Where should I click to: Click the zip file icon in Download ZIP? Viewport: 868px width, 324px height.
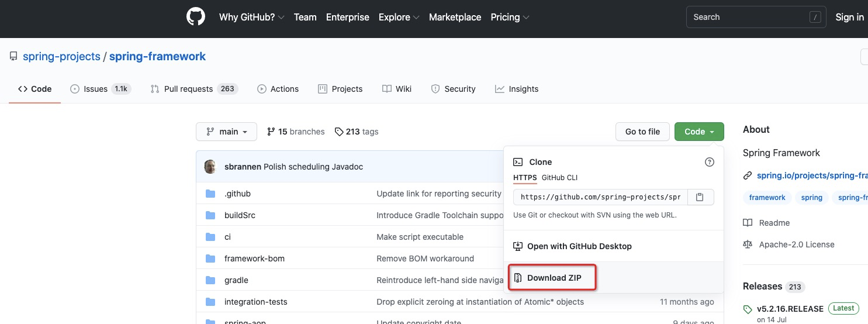(518, 278)
